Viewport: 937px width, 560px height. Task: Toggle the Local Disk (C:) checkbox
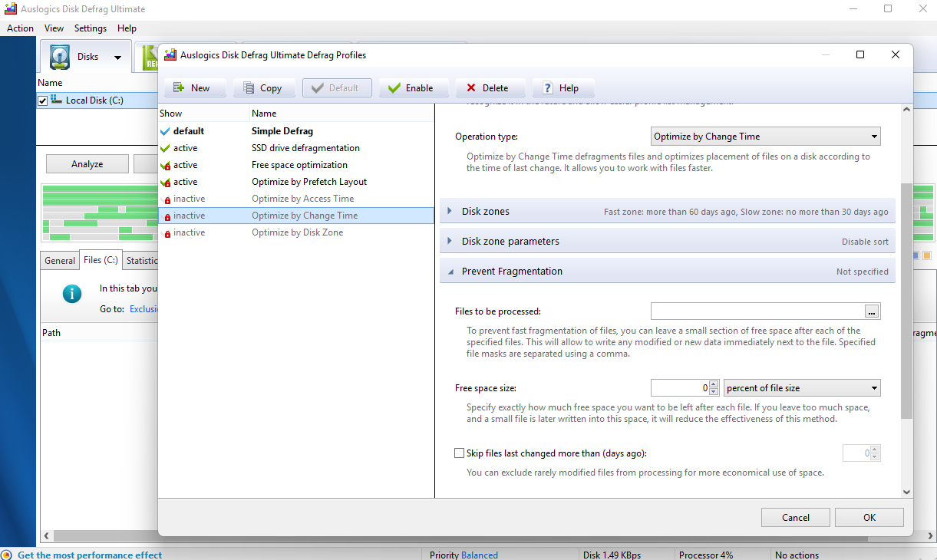[x=43, y=100]
